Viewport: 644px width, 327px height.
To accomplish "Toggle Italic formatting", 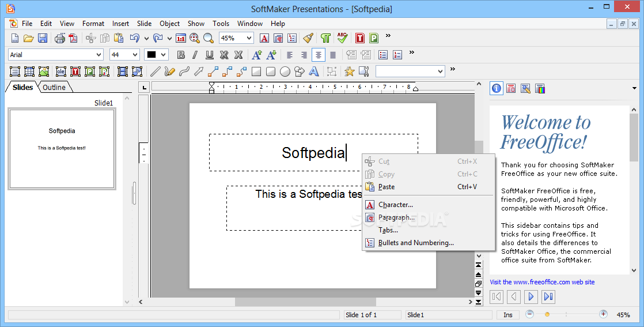I will [195, 55].
